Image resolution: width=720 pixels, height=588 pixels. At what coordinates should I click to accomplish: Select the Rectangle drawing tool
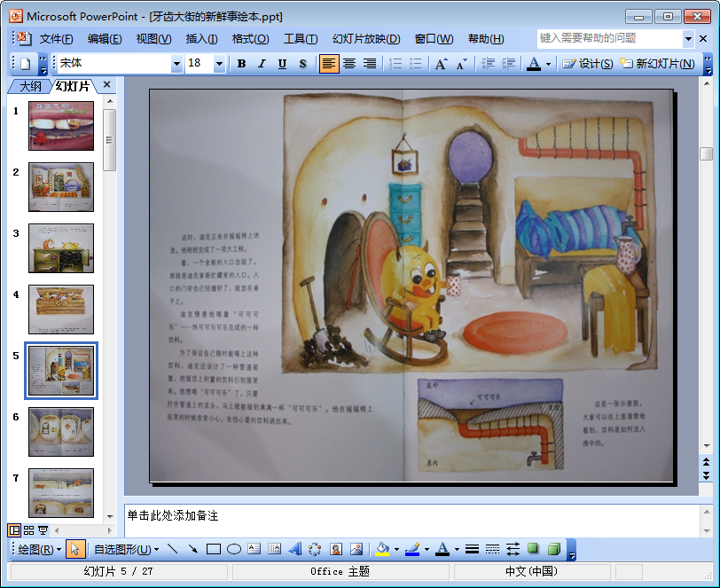click(214, 549)
